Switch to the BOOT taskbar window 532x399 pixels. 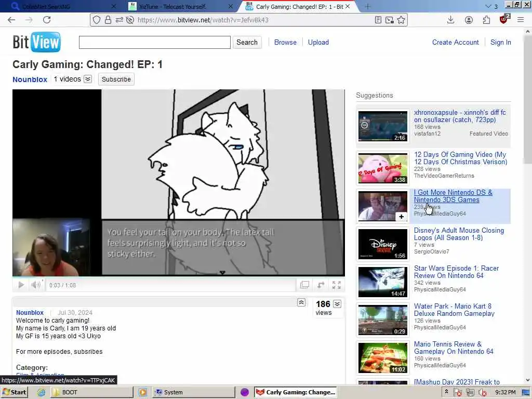point(91,392)
